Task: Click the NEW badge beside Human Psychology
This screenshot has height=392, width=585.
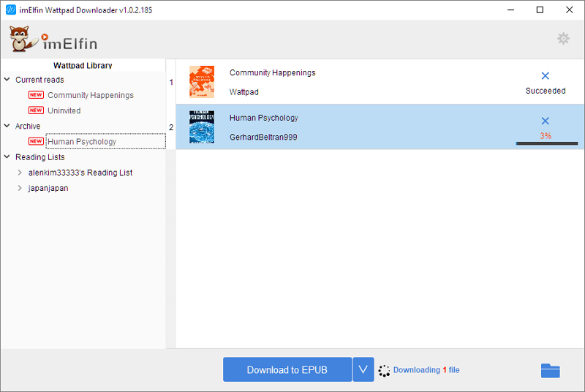Action: pos(36,141)
